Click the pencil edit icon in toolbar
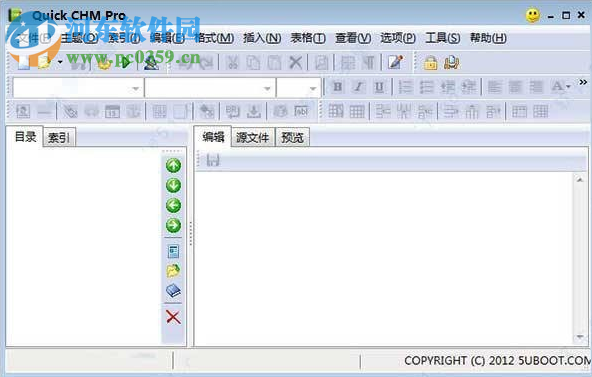592x377 pixels. [395, 62]
